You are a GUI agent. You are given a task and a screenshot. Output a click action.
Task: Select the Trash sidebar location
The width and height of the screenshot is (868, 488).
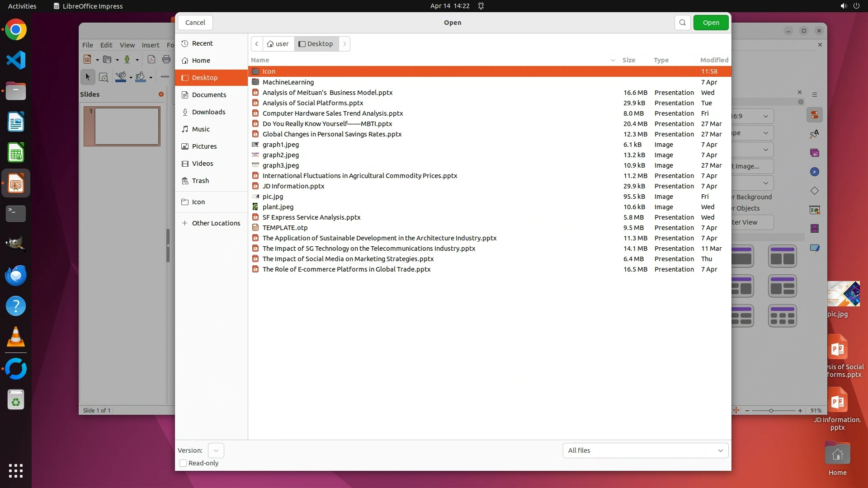tap(200, 181)
